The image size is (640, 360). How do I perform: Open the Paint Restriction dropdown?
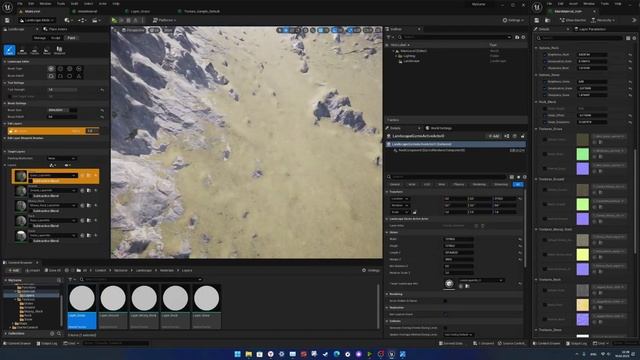(62, 158)
